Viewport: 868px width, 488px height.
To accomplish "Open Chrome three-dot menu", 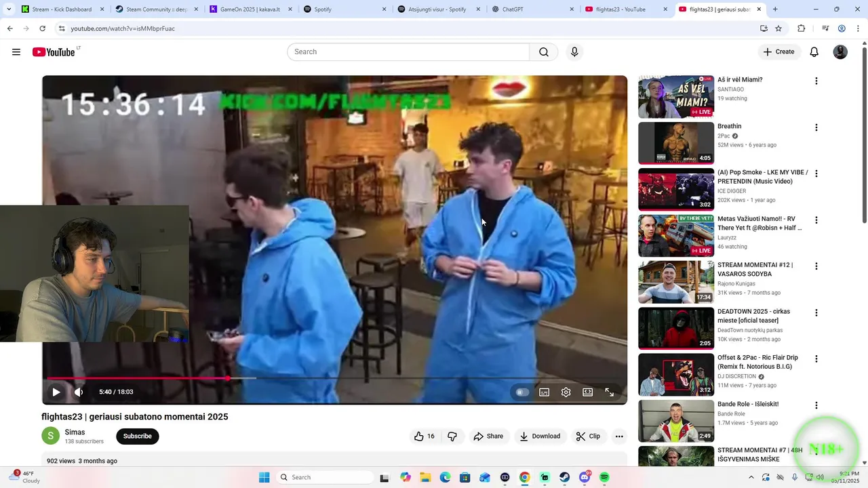I will tap(859, 28).
